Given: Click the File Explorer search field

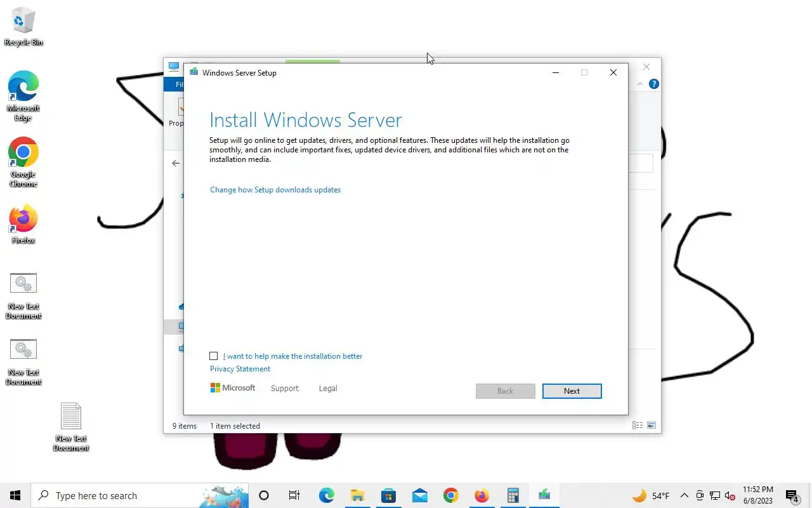Looking at the screenshot, I should tap(640, 163).
